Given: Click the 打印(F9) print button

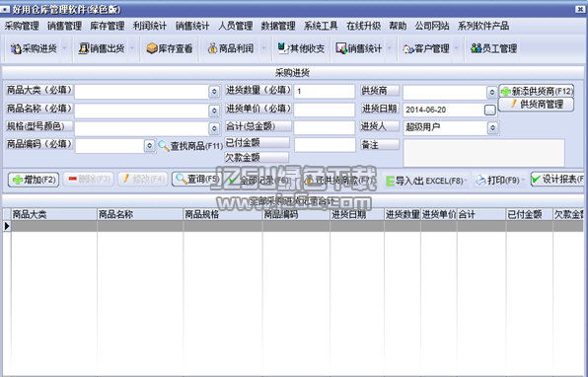Looking at the screenshot, I should [497, 181].
